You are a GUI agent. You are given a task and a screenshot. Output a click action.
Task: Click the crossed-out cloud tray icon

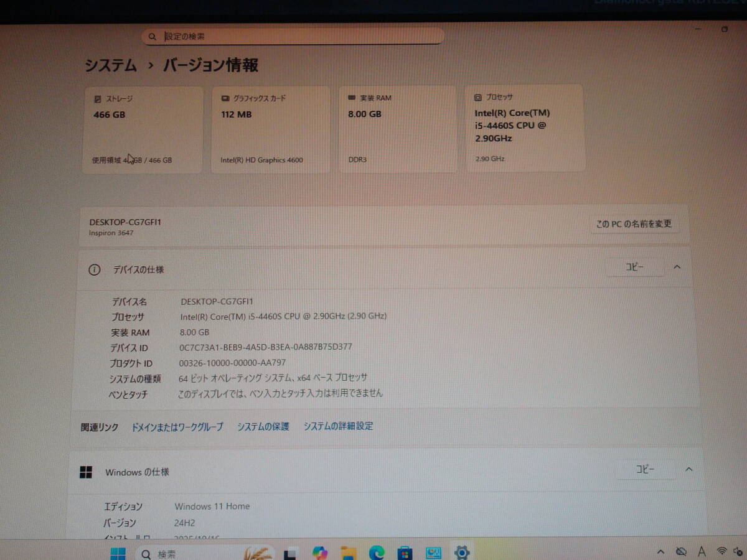[x=681, y=552]
